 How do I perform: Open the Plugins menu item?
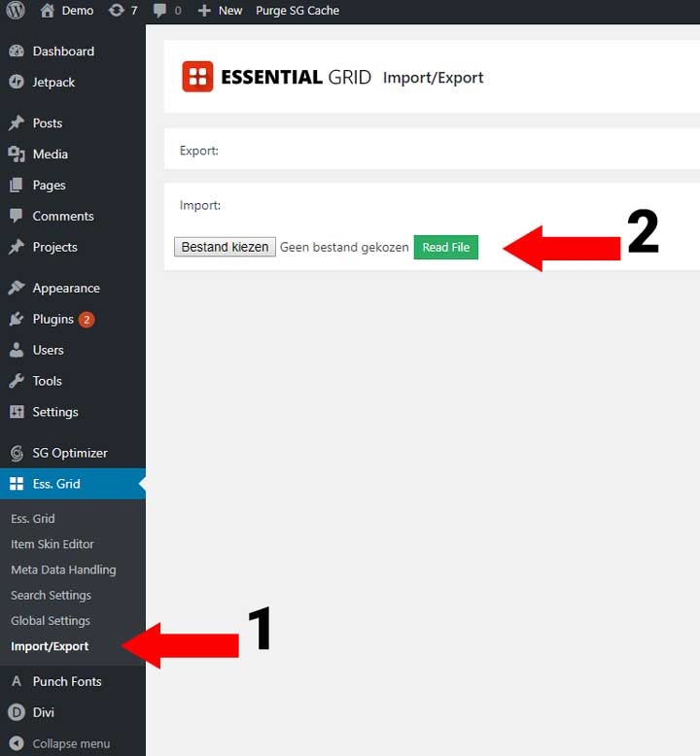(x=53, y=319)
